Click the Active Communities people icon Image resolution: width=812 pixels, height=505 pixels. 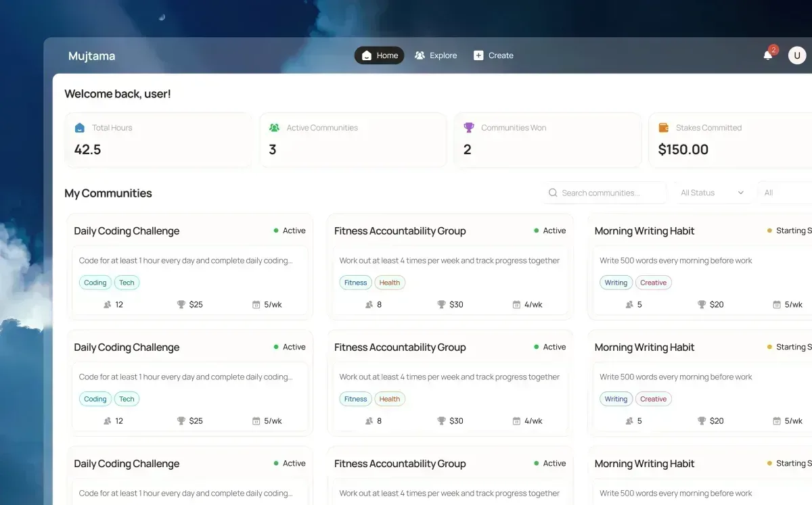point(274,127)
